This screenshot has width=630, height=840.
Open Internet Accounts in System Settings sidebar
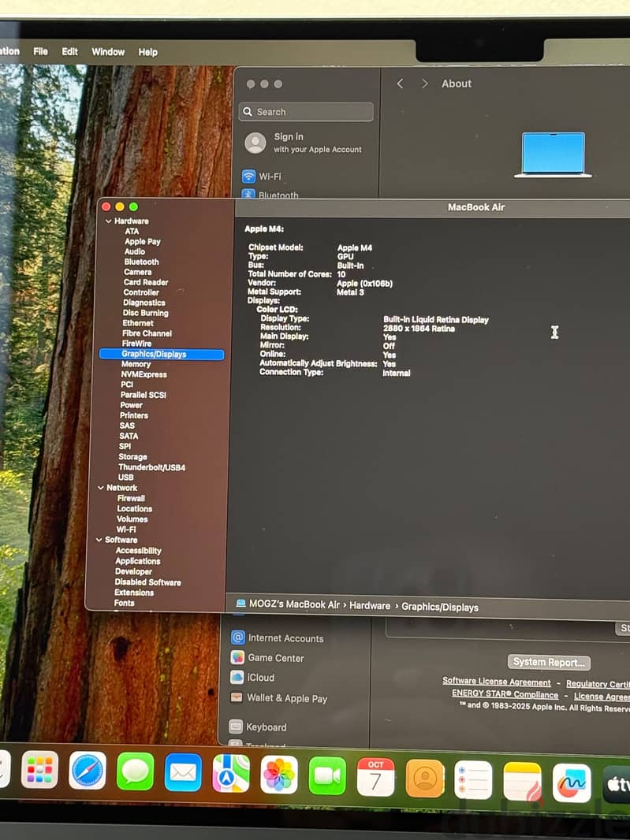(x=278, y=638)
